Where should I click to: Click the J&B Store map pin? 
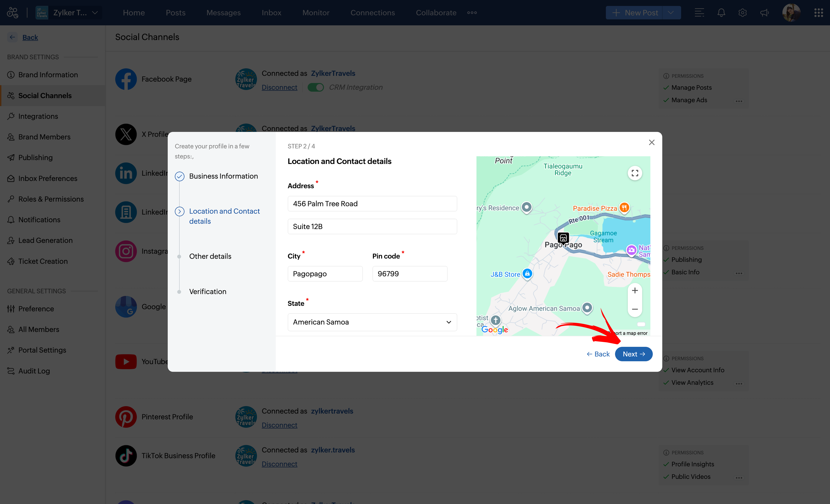(x=527, y=273)
